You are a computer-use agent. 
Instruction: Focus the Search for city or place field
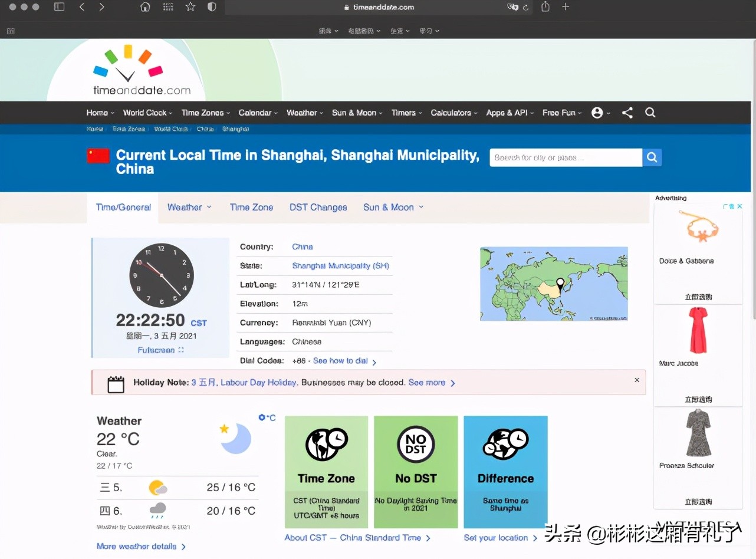pos(565,157)
